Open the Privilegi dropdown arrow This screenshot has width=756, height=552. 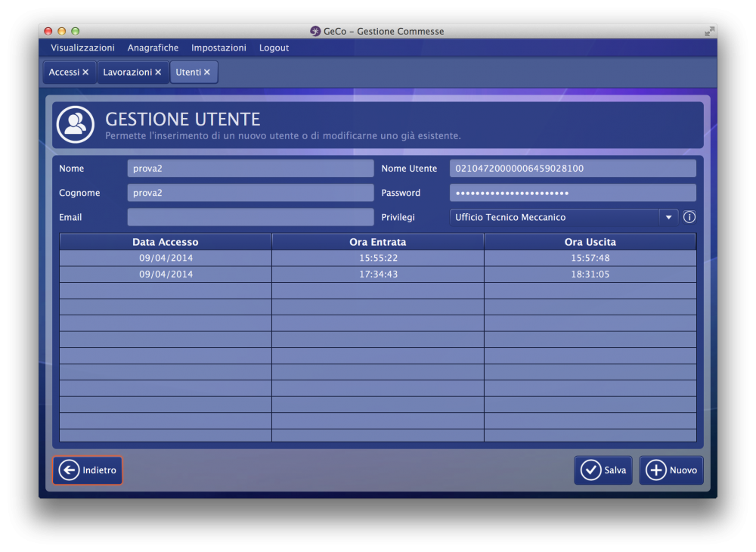(x=669, y=218)
